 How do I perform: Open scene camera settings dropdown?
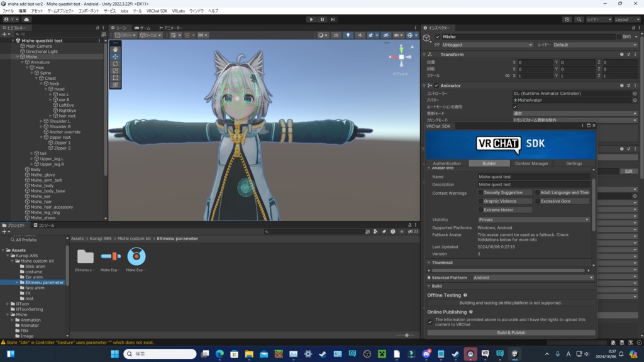click(x=398, y=35)
